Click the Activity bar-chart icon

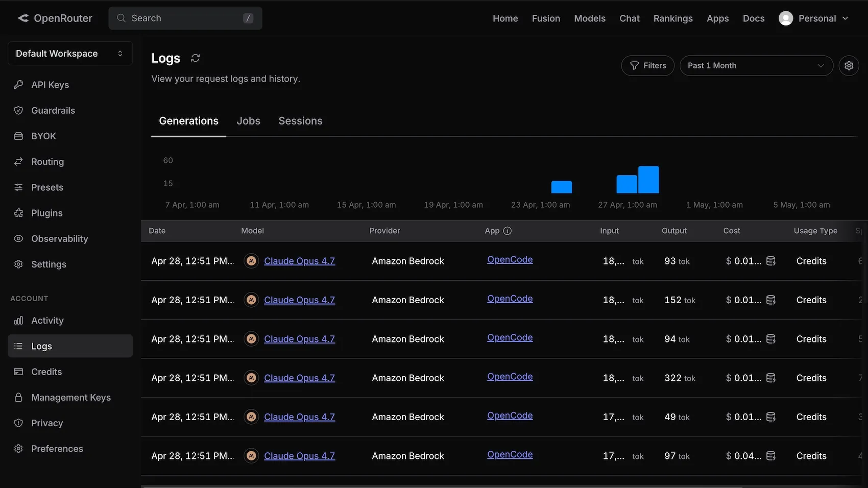[18, 321]
